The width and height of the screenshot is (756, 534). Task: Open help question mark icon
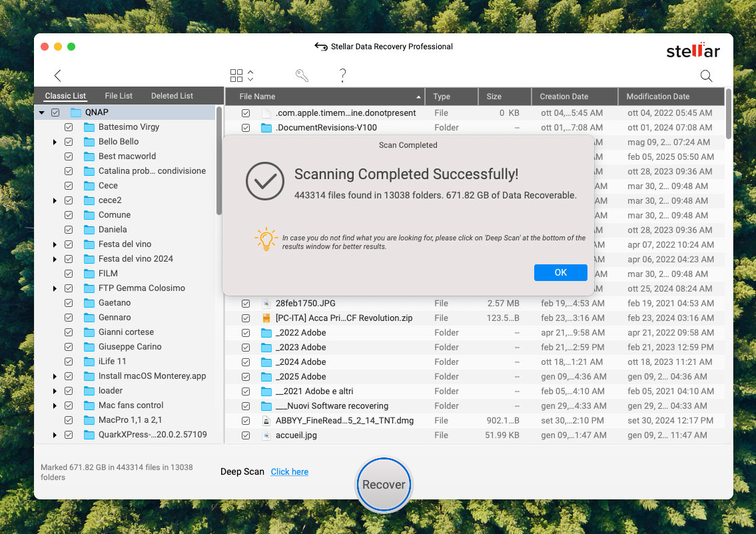click(x=342, y=76)
